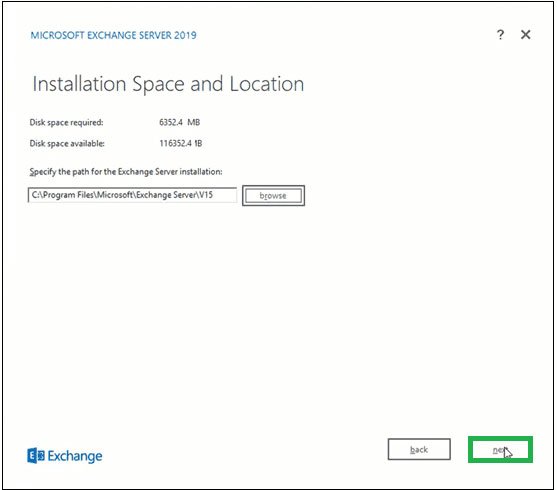This screenshot has height=490, width=557.
Task: Click the Disk space required label
Action: [x=66, y=123]
